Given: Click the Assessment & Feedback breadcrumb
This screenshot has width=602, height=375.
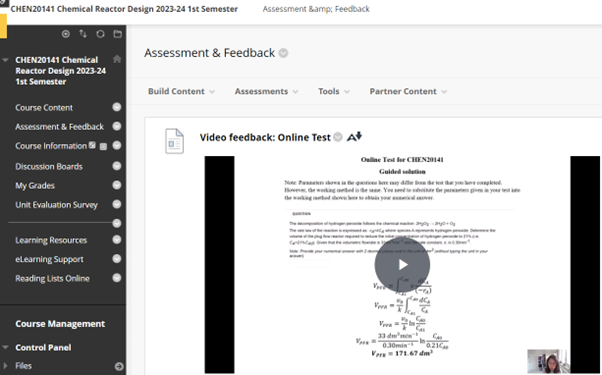Looking at the screenshot, I should (316, 9).
